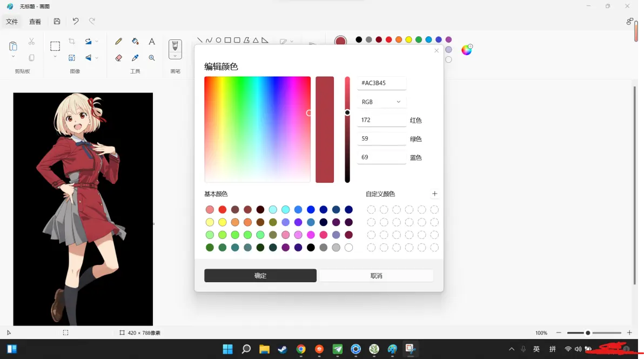Expand the Brushes dropdown arrow
644x359 pixels.
(175, 56)
